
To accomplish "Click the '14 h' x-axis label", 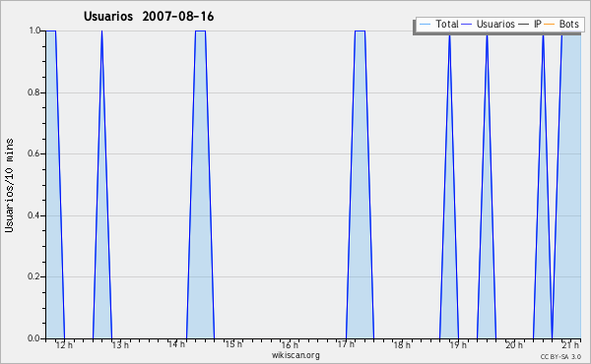I will coord(176,344).
